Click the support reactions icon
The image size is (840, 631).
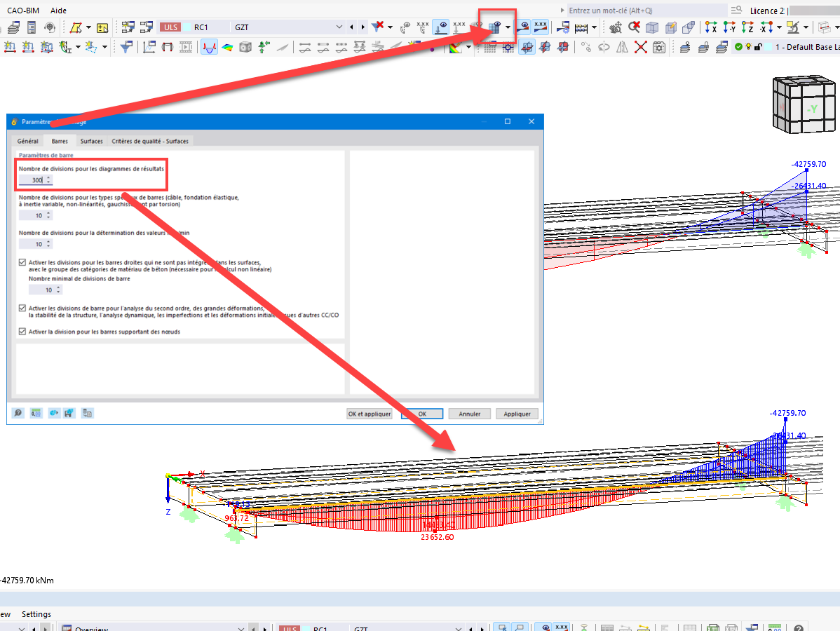click(264, 47)
